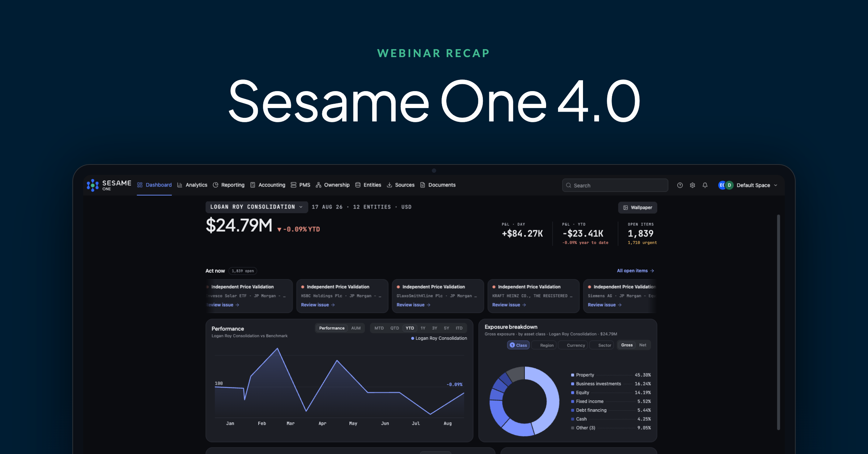Select the QTD time range
The height and width of the screenshot is (454, 868).
395,328
